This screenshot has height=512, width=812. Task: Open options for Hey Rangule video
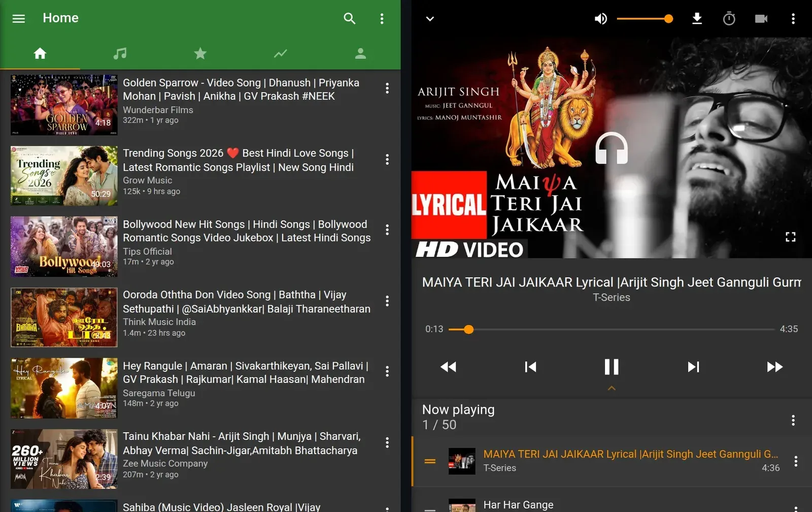coord(387,371)
